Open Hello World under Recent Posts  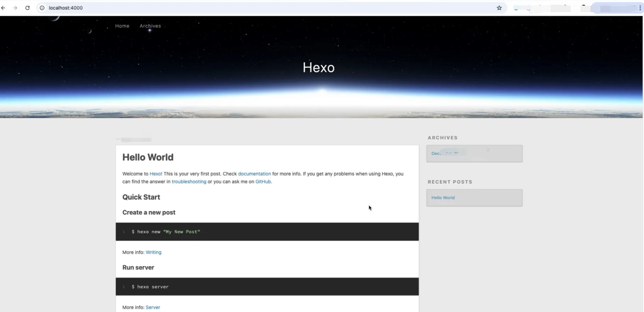point(443,198)
